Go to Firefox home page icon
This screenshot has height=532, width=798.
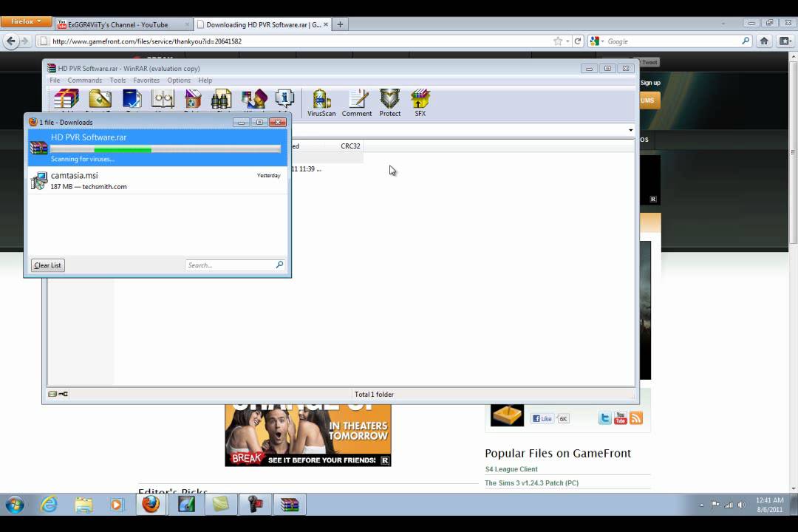click(764, 41)
